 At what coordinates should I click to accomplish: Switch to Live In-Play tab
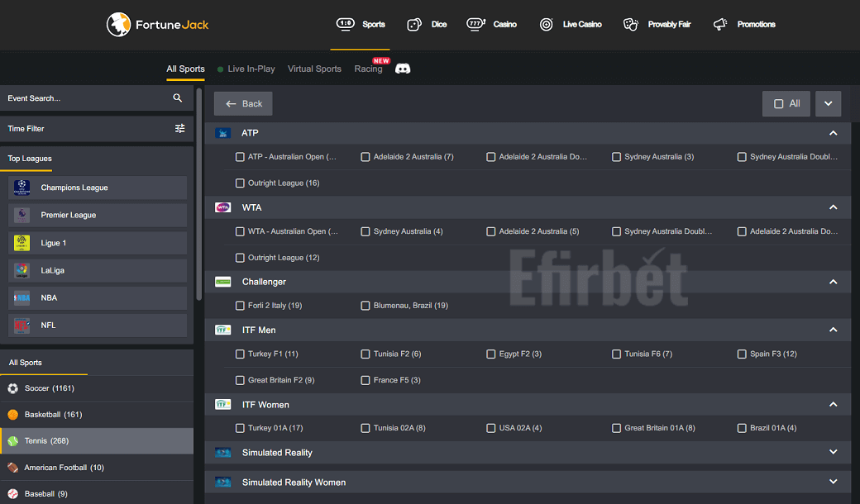point(246,69)
